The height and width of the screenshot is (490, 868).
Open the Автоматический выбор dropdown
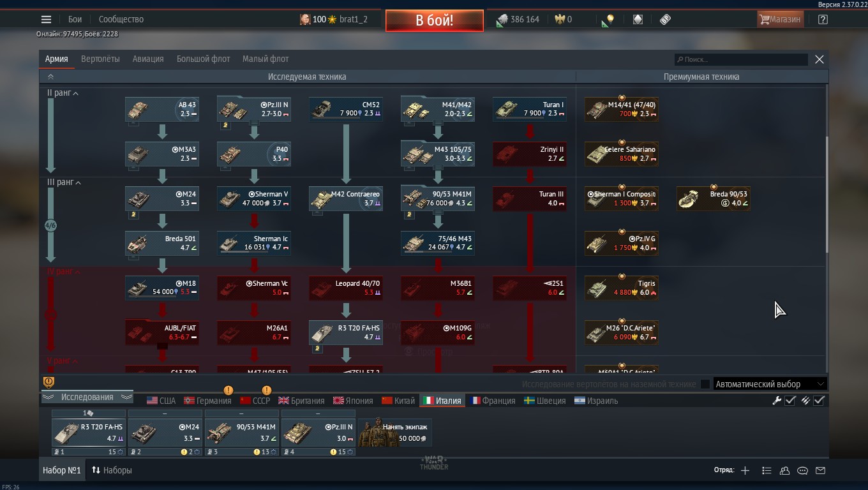pyautogui.click(x=770, y=384)
